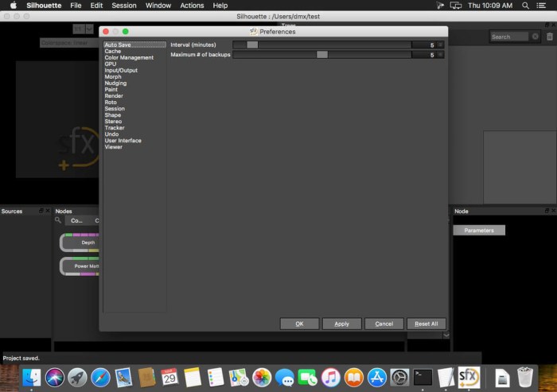Click the trash icon beside the Search field
The width and height of the screenshot is (557, 392).
tap(550, 37)
